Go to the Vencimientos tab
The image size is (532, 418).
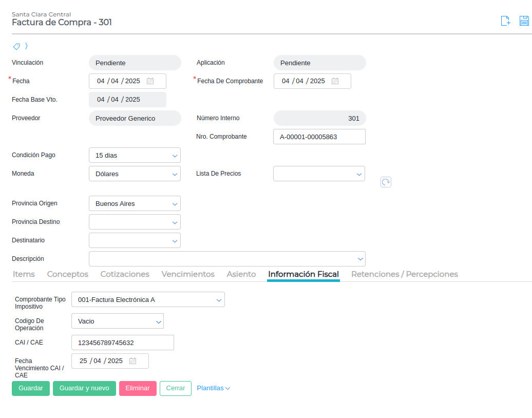click(188, 274)
